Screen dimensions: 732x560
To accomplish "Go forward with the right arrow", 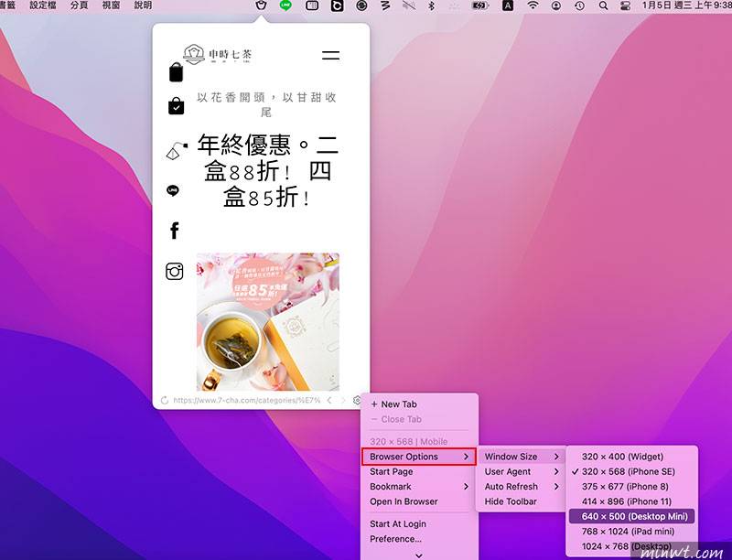I will point(343,401).
